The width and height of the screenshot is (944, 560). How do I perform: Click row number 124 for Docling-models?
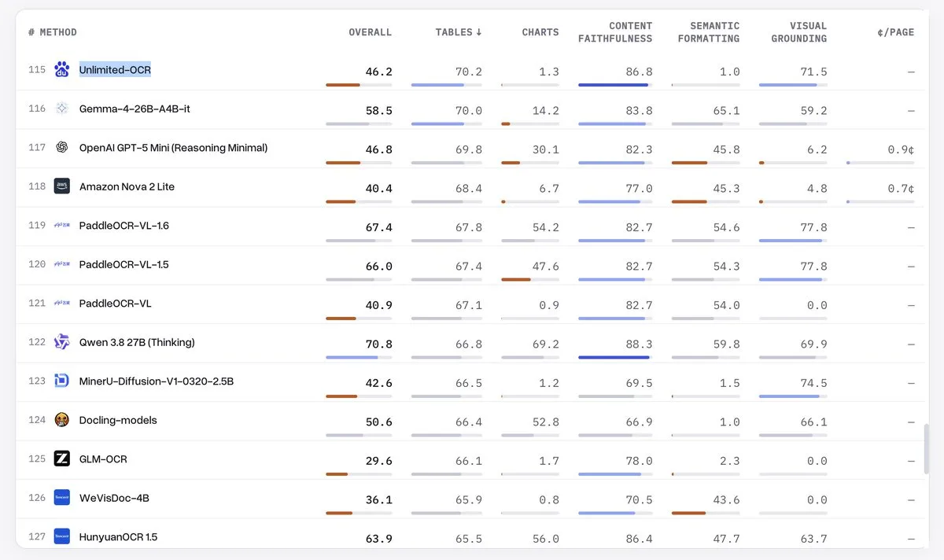[x=37, y=420]
